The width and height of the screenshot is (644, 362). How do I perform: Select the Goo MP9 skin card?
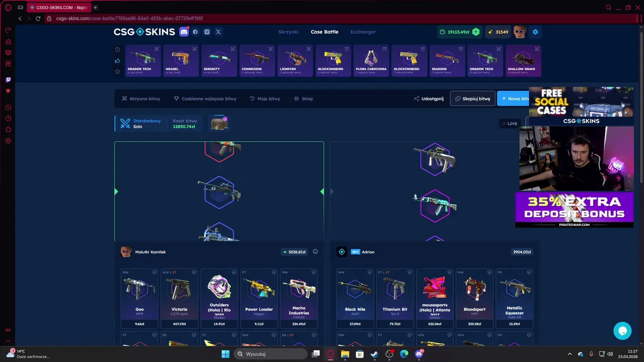point(139,299)
